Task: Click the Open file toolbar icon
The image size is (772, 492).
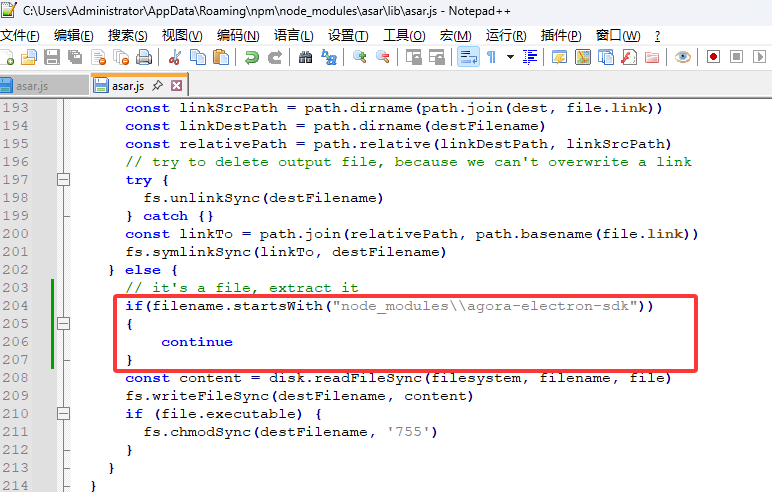Action: [27, 57]
